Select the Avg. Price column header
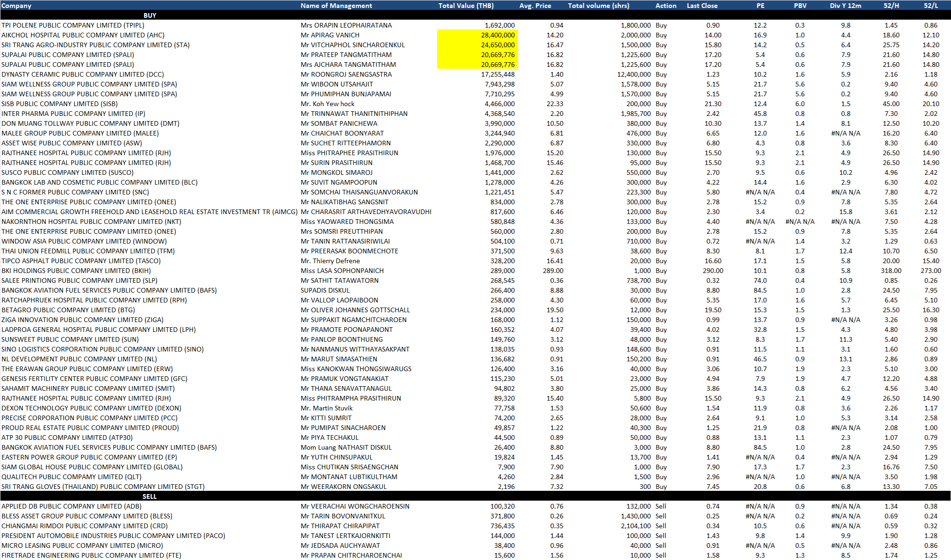 tap(535, 6)
